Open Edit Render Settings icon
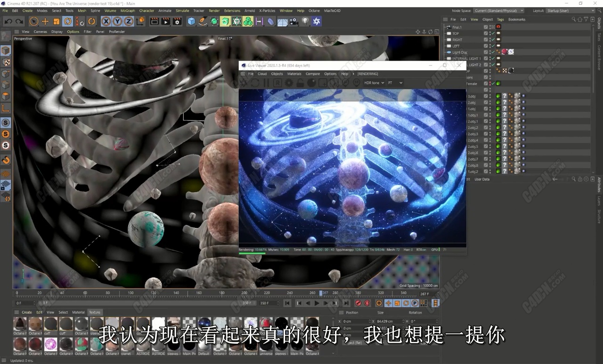603x364 pixels. [x=177, y=21]
